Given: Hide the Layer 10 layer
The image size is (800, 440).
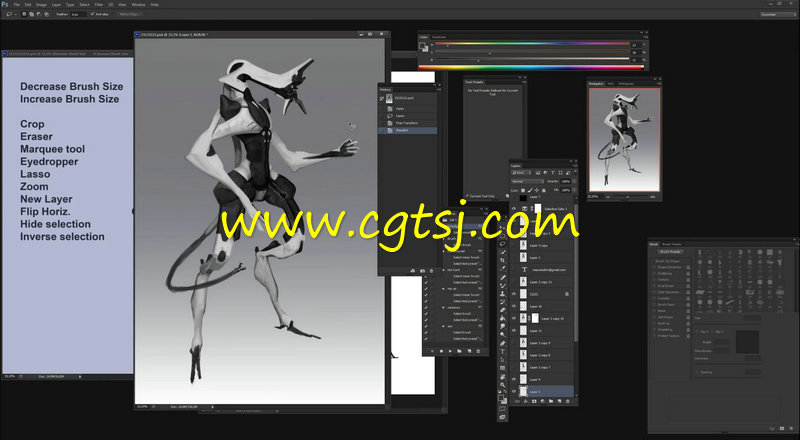Looking at the screenshot, I should (514, 306).
